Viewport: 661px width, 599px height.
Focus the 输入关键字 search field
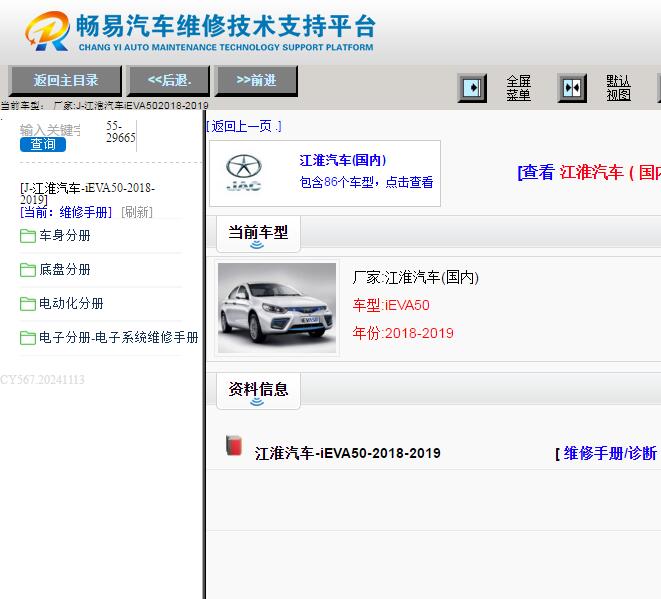(x=50, y=130)
